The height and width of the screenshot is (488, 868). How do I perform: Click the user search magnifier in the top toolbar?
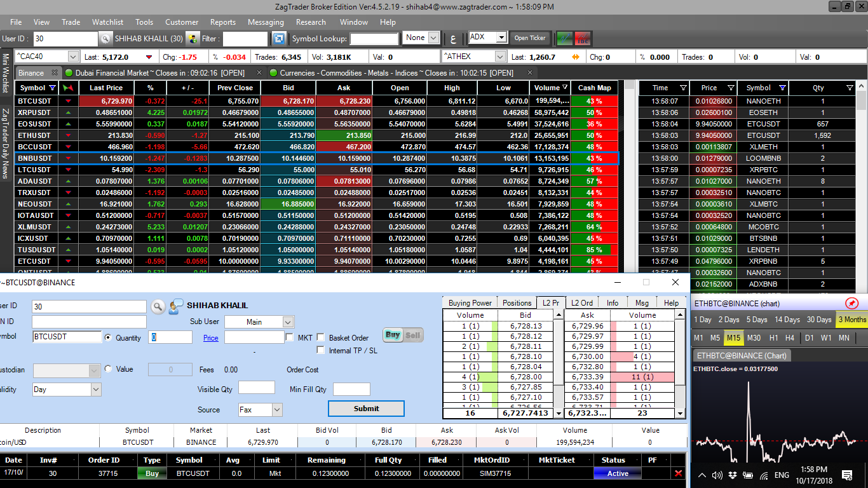(x=105, y=39)
